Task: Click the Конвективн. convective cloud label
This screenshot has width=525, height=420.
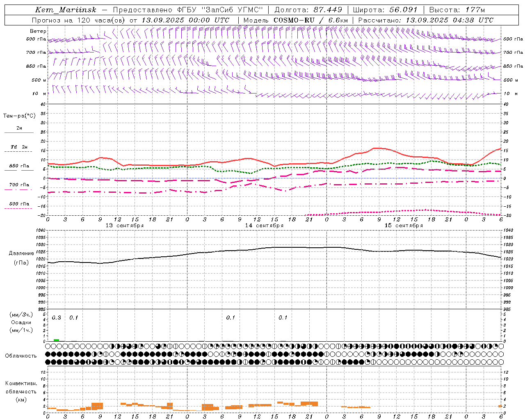Action: (21, 383)
